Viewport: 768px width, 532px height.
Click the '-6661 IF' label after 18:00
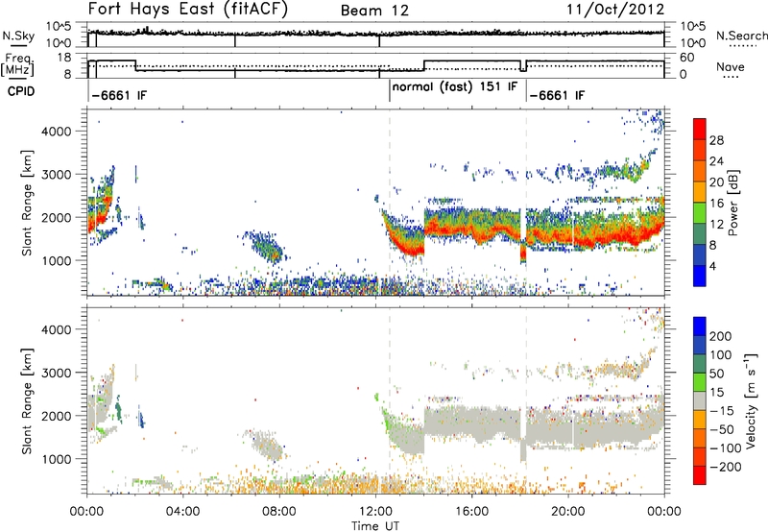pyautogui.click(x=557, y=95)
